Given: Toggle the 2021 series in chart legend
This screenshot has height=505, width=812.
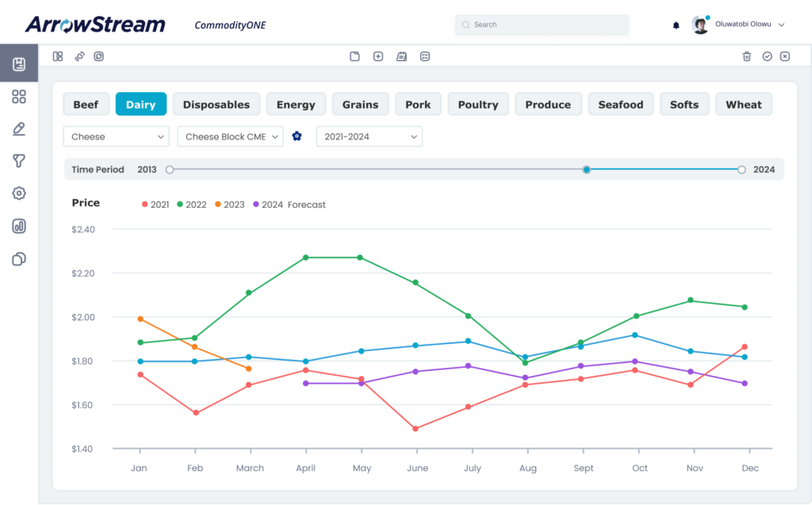Looking at the screenshot, I should pos(155,205).
